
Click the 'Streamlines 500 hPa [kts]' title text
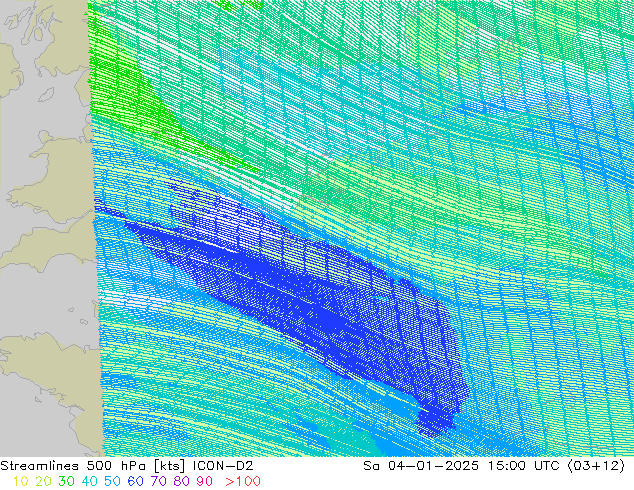(93, 466)
